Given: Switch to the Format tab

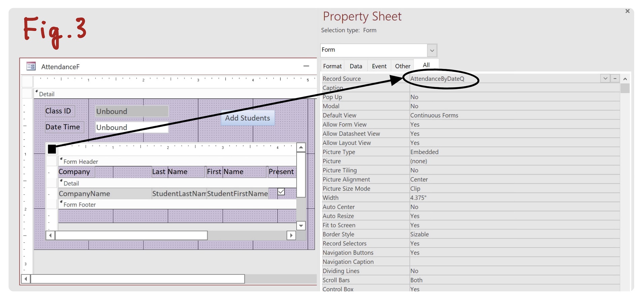Looking at the screenshot, I should click(x=332, y=66).
